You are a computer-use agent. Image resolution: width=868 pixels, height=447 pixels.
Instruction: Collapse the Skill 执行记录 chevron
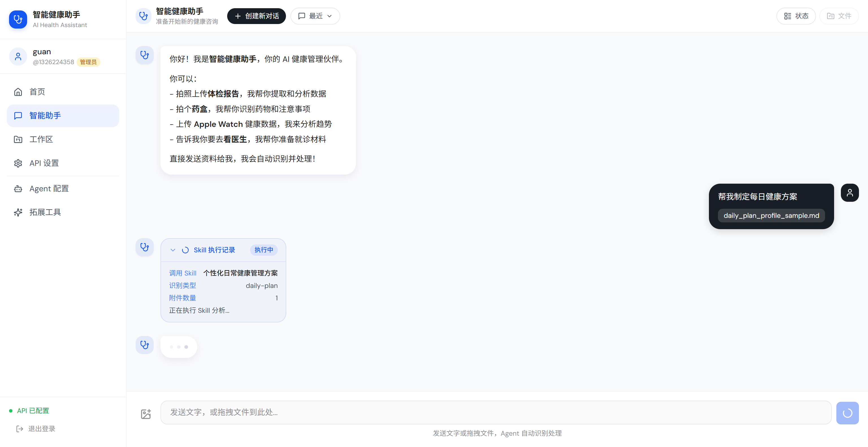173,250
